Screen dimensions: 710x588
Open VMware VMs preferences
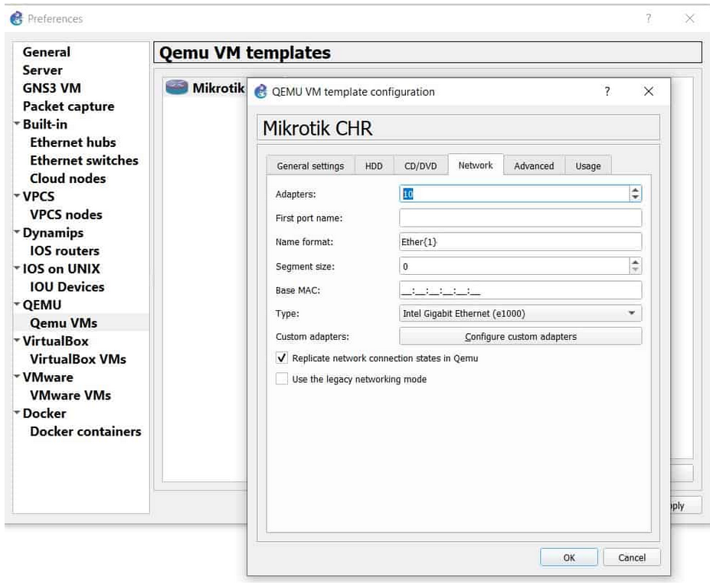pos(70,395)
